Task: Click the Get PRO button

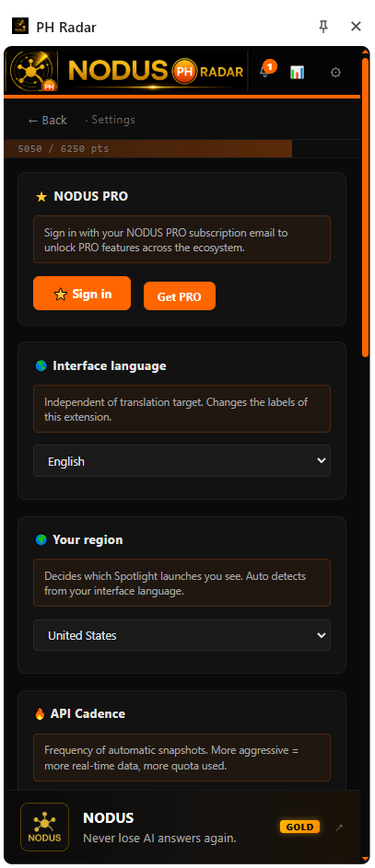Action: [180, 296]
